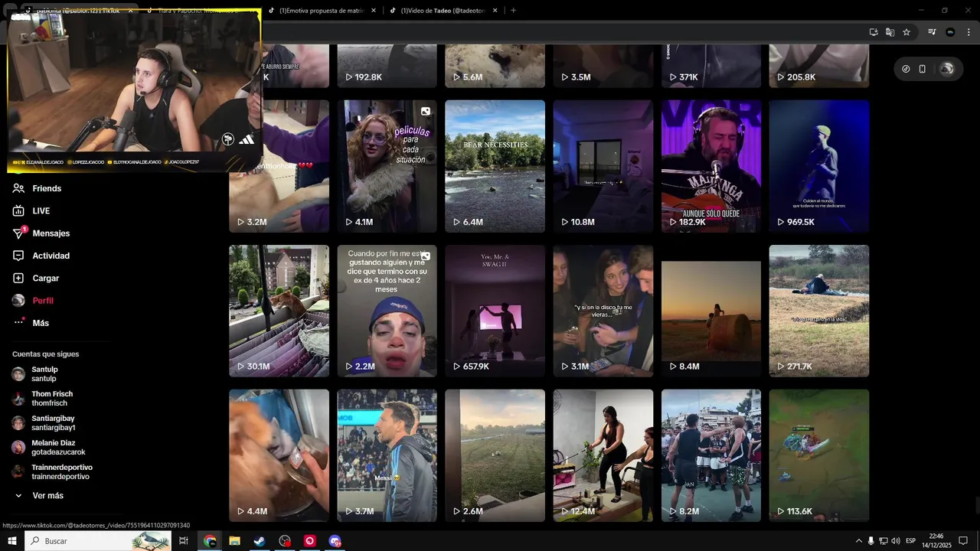This screenshot has height=551, width=980.
Task: Open the game clip video with 113.6K views
Action: [x=819, y=455]
